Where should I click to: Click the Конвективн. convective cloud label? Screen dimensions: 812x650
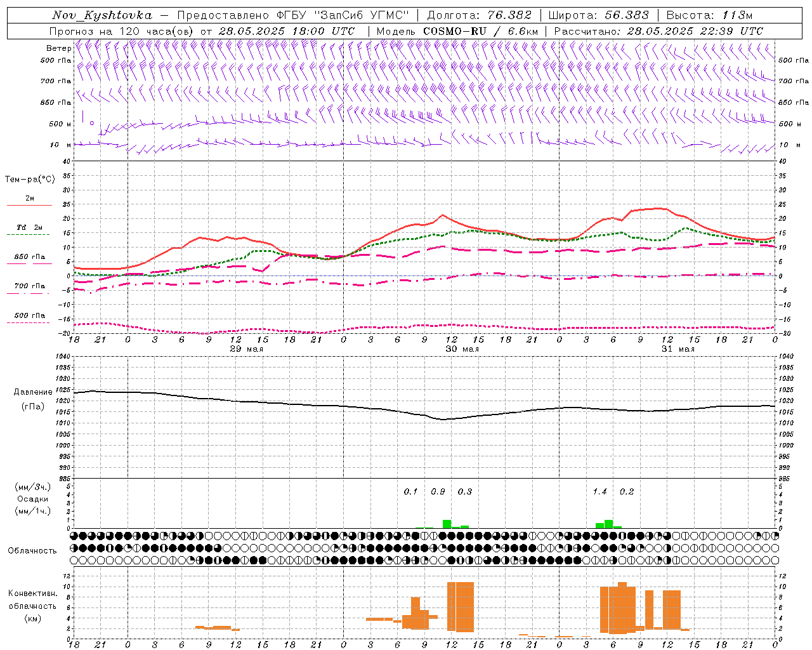32,594
